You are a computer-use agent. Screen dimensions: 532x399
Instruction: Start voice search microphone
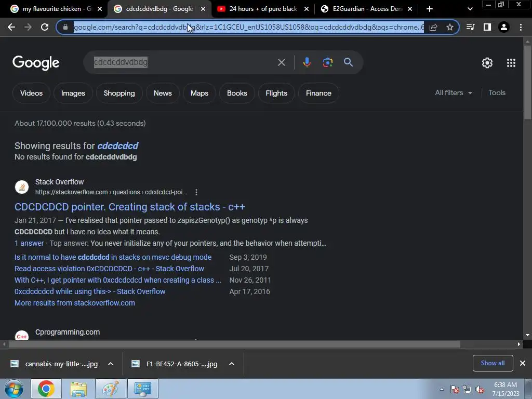point(307,62)
